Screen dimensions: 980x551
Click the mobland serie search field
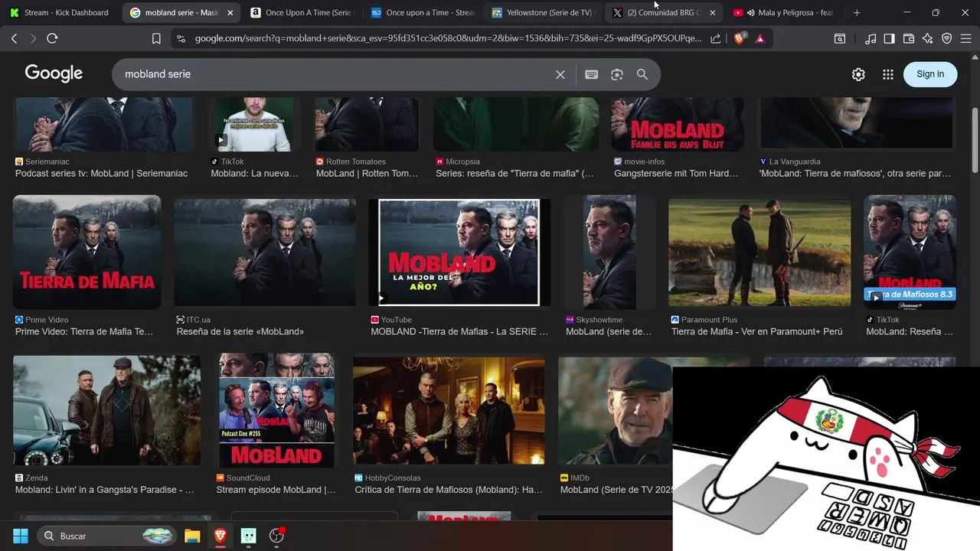point(337,74)
